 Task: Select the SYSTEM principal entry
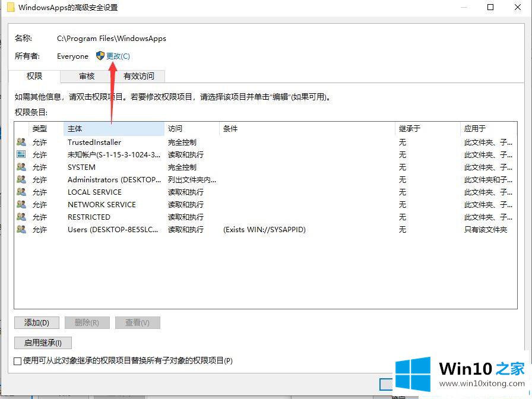click(81, 167)
